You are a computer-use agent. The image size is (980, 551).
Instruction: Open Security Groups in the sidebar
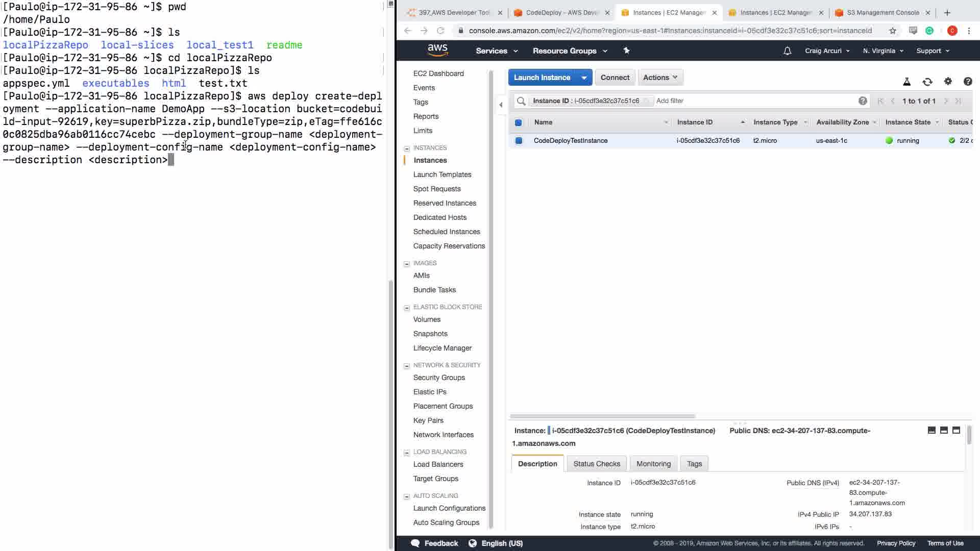(438, 378)
